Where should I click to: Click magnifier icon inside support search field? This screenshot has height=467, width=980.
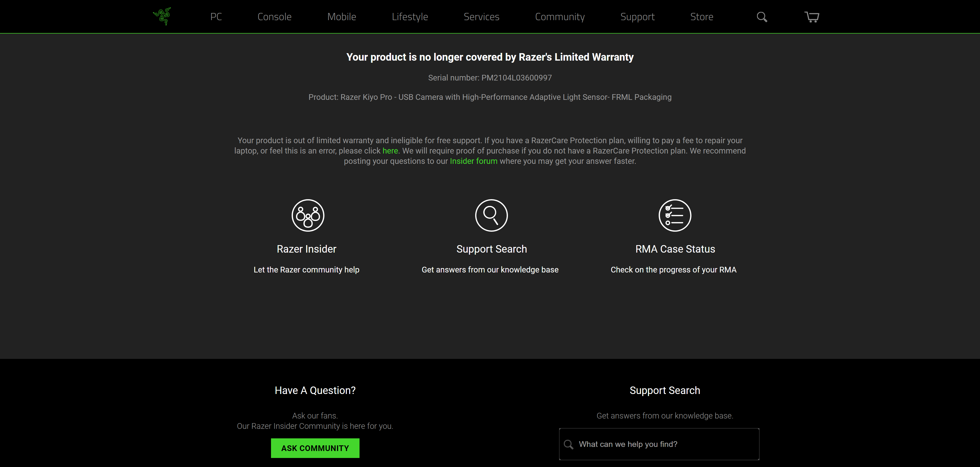pyautogui.click(x=568, y=444)
